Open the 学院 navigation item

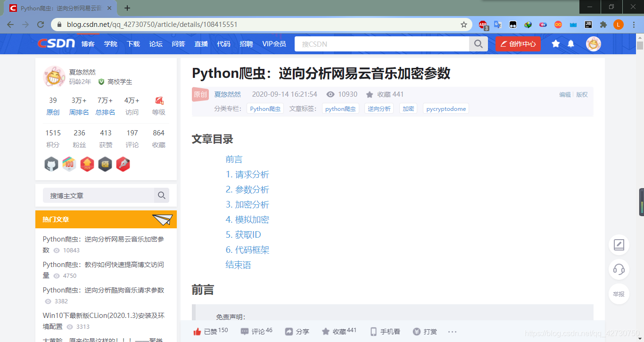111,44
